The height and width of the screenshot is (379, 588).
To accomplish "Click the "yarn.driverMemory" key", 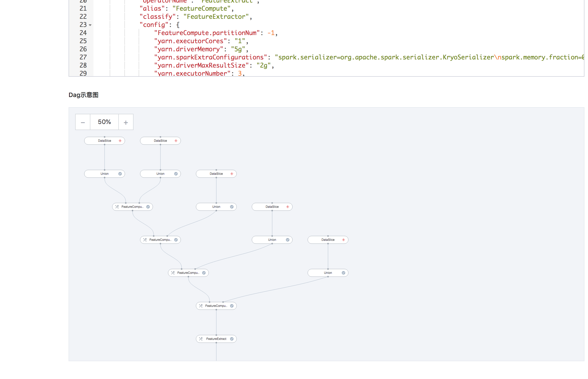I will click(x=189, y=49).
